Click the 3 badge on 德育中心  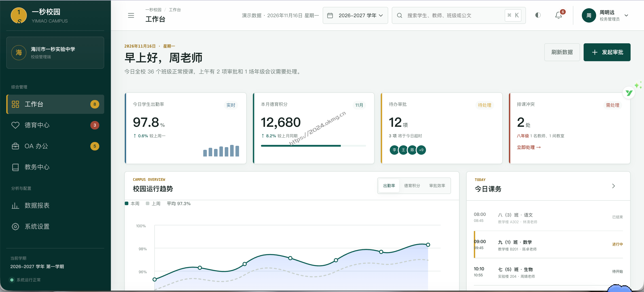pyautogui.click(x=95, y=125)
